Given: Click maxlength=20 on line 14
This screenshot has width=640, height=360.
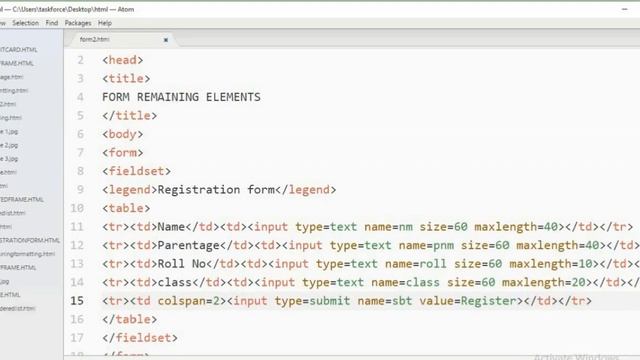Looking at the screenshot, I should (544, 282).
